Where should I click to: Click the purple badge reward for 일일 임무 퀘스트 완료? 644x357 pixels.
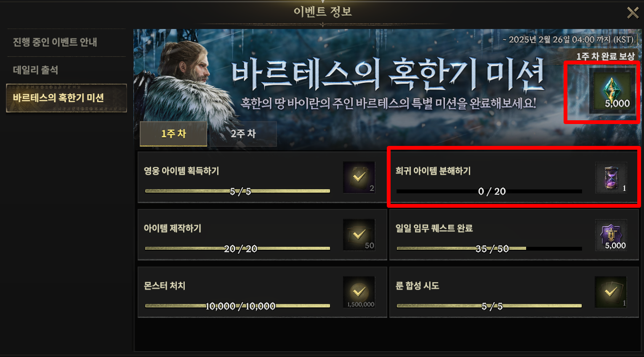pyautogui.click(x=611, y=235)
